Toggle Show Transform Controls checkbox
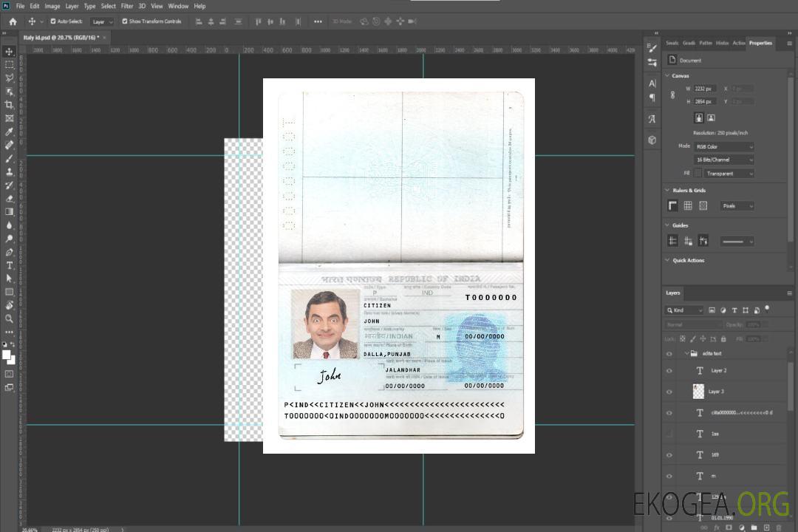Viewport: 798px width, 532px height. (125, 21)
